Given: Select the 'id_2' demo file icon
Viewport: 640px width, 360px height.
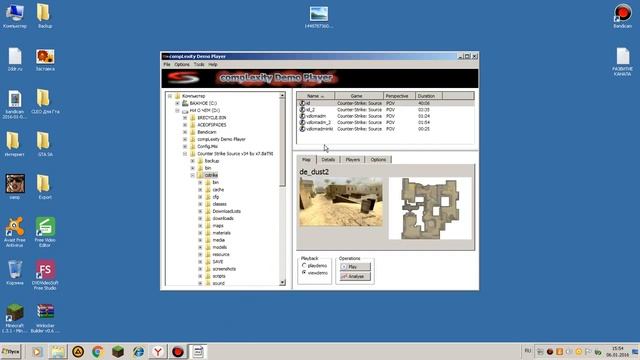Looking at the screenshot, I should [x=302, y=110].
